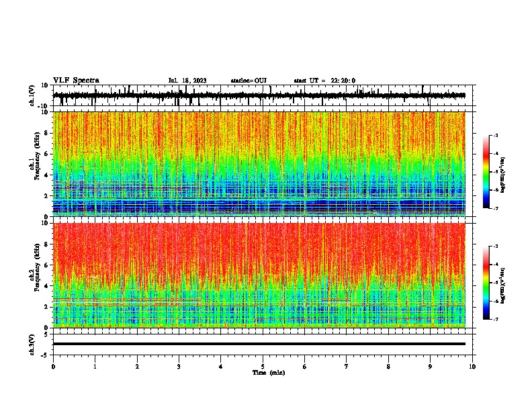Screen dimensions: 532x411
Task: Click the "1" tick on the time axis
Action: click(95, 367)
